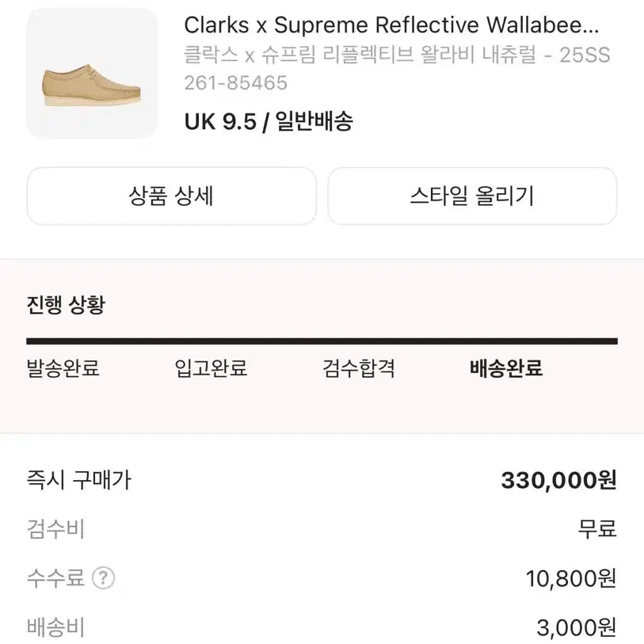Click the progress status bar line
The width and height of the screenshot is (644, 644).
tap(322, 341)
